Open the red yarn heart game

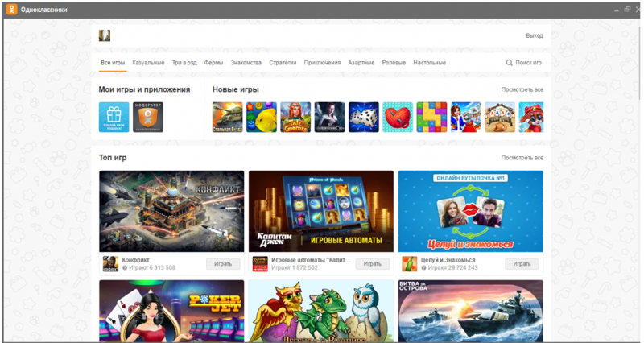[398, 117]
